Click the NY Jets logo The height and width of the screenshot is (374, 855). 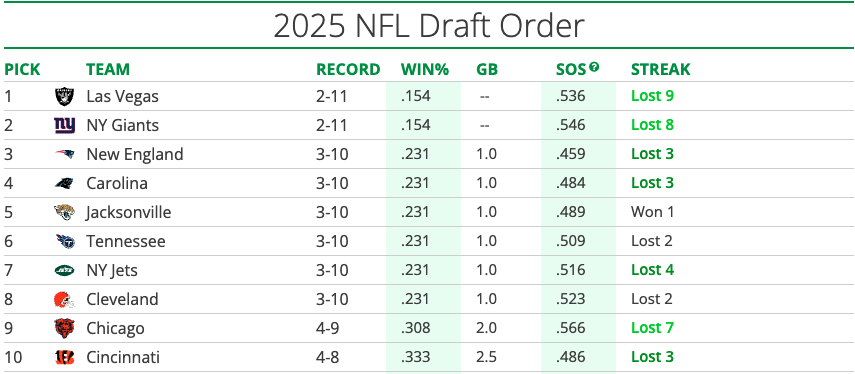[x=64, y=270]
